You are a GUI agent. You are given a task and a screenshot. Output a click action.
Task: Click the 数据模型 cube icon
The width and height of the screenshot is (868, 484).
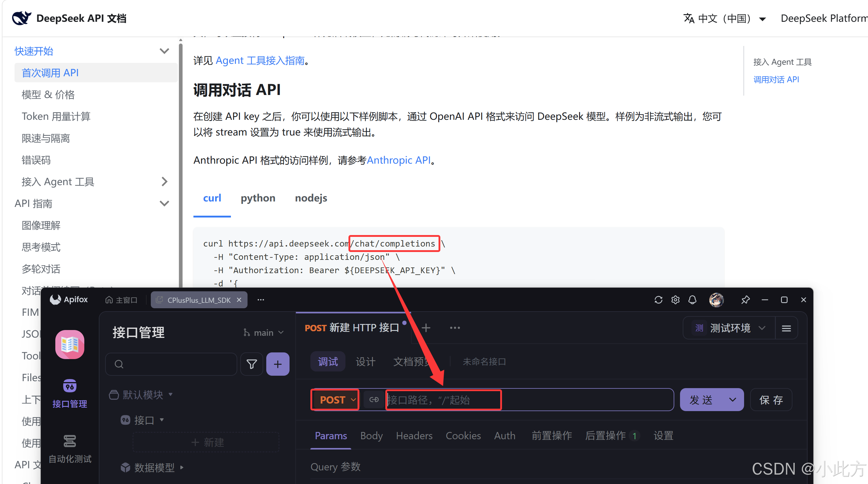[x=125, y=467]
